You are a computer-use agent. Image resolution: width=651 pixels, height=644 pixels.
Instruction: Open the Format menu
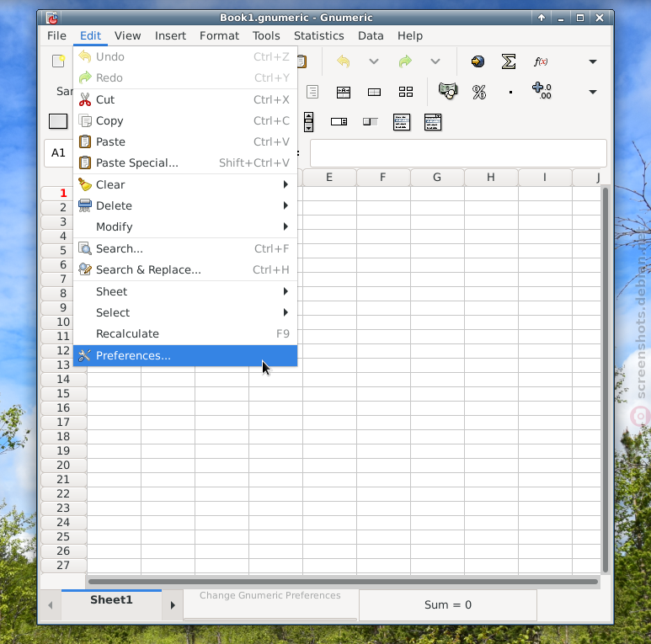pos(219,35)
